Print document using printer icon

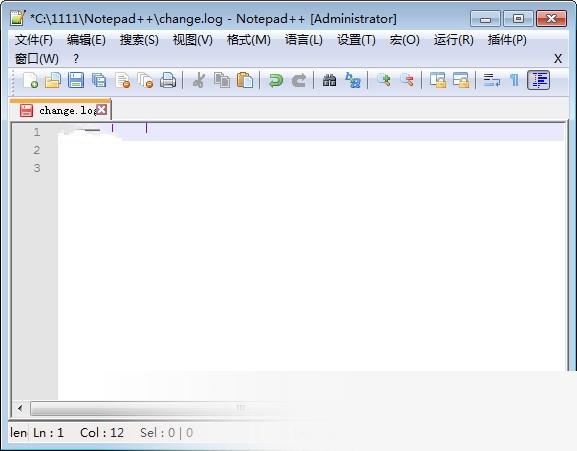coord(168,80)
